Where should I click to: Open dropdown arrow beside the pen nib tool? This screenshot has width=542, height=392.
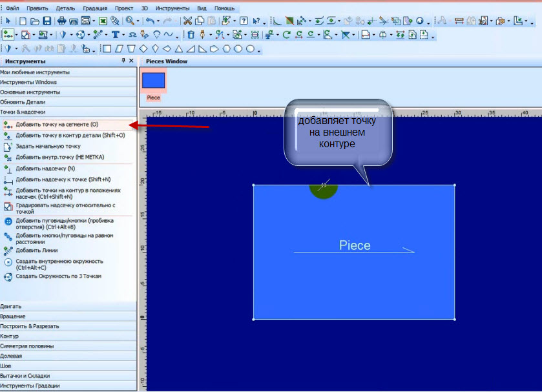(x=210, y=35)
